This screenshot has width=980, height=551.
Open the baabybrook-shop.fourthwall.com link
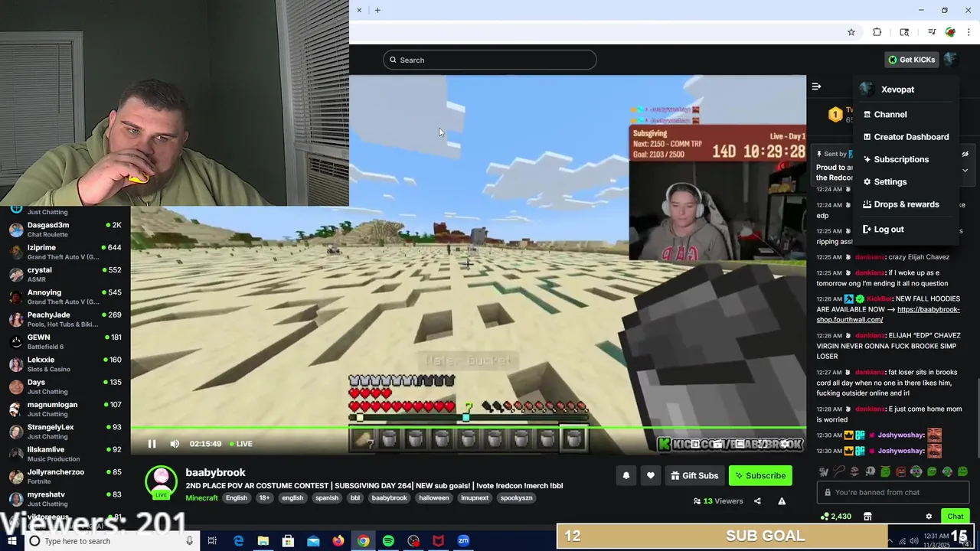coord(888,315)
